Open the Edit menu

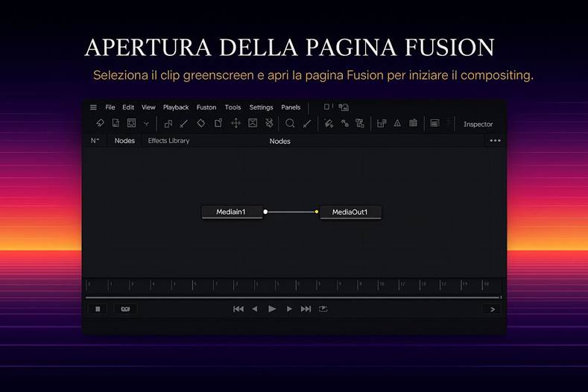pos(128,107)
